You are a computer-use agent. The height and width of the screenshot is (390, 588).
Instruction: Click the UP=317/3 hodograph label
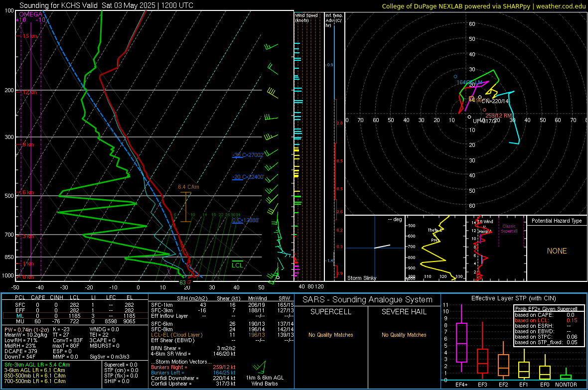click(x=484, y=121)
